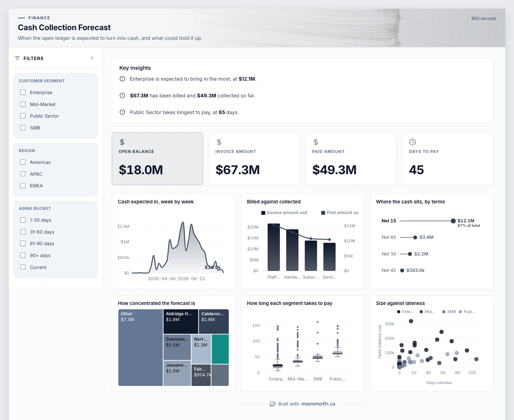Click the 'Size against lateness' chart title
Viewport: 514px width, 420px height.
pyautogui.click(x=400, y=303)
